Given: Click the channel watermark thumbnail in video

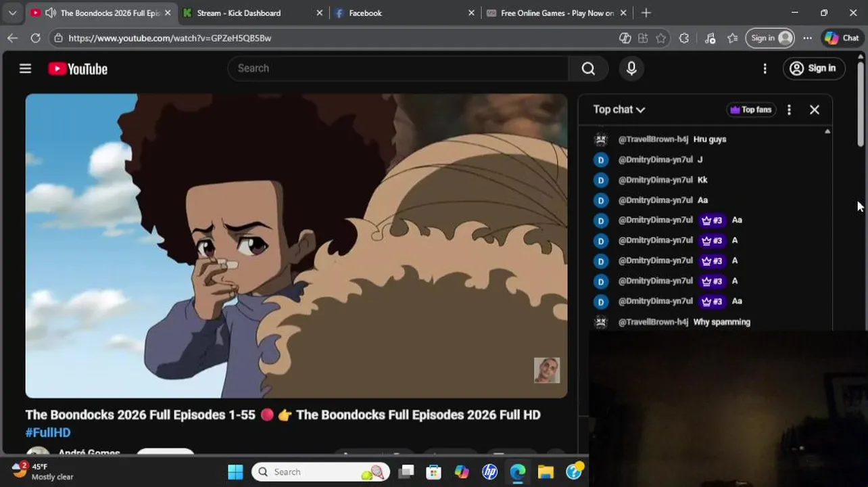Looking at the screenshot, I should [x=547, y=370].
